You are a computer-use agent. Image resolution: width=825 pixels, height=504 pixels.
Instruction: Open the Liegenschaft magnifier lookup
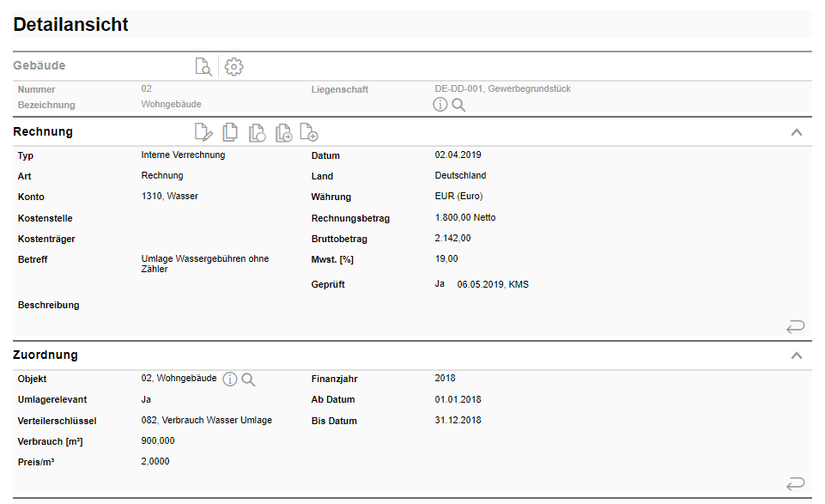460,104
